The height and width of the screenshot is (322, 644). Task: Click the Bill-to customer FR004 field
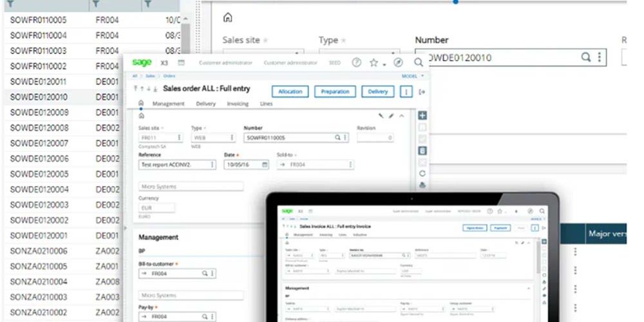tap(177, 273)
